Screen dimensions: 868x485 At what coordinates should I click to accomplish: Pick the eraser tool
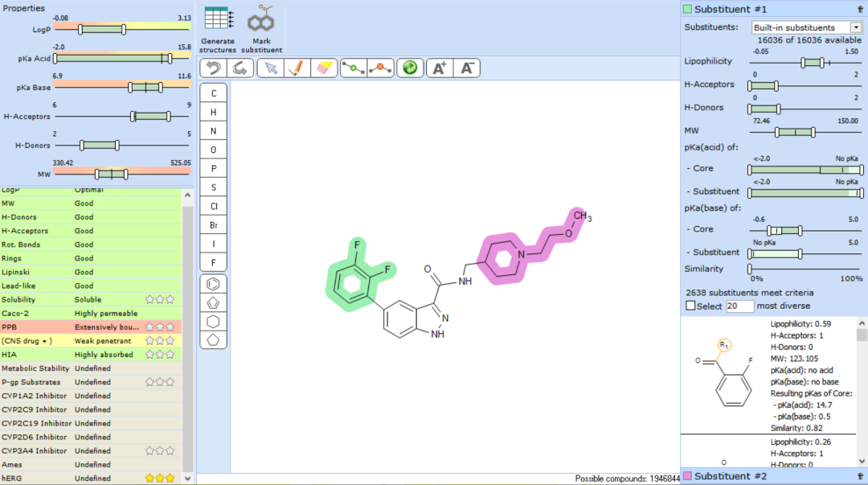click(324, 68)
